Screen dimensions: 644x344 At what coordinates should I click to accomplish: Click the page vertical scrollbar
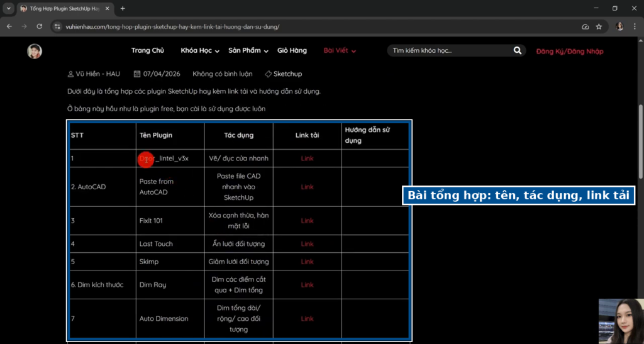(x=641, y=141)
